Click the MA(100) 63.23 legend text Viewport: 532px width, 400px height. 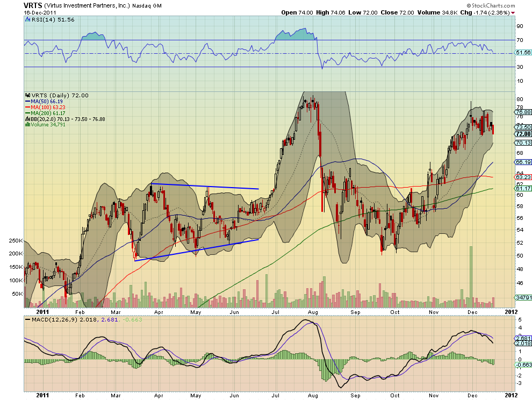click(x=48, y=108)
